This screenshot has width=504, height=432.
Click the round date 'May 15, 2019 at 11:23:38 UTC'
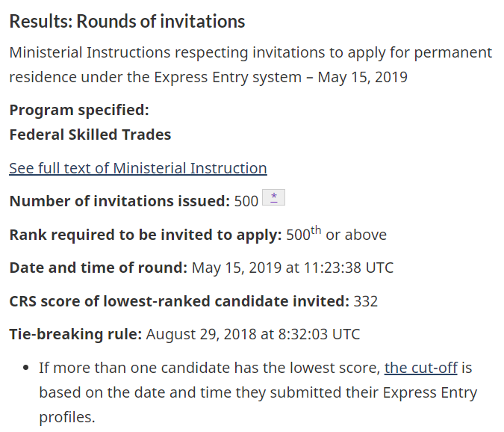point(292,268)
